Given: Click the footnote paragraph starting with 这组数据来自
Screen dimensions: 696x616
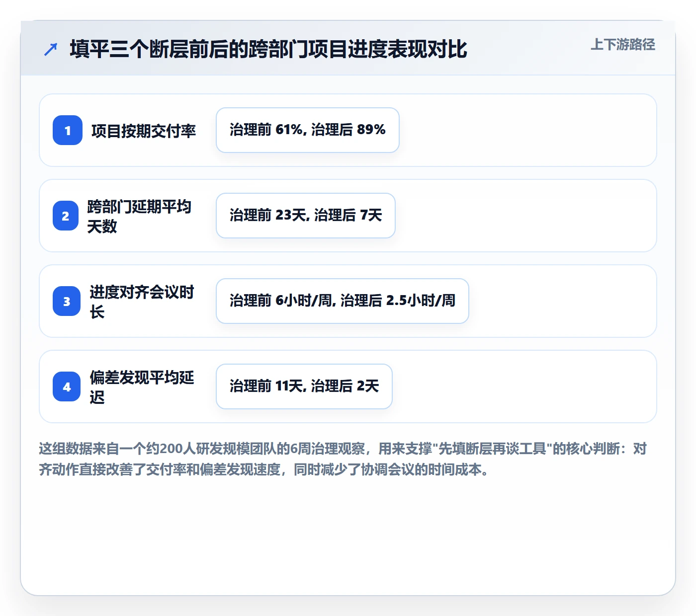Looking at the screenshot, I should pos(343,459).
